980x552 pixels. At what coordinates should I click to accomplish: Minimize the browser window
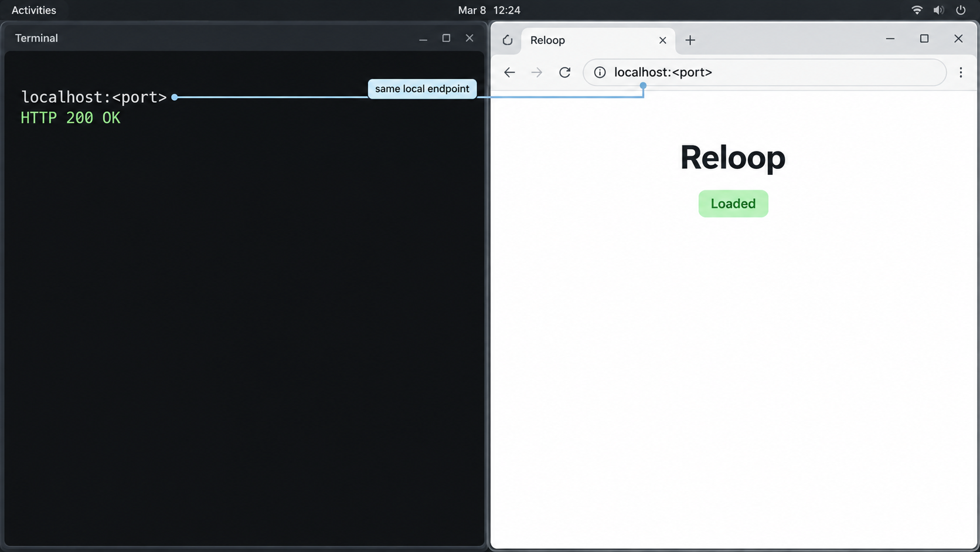[890, 39]
